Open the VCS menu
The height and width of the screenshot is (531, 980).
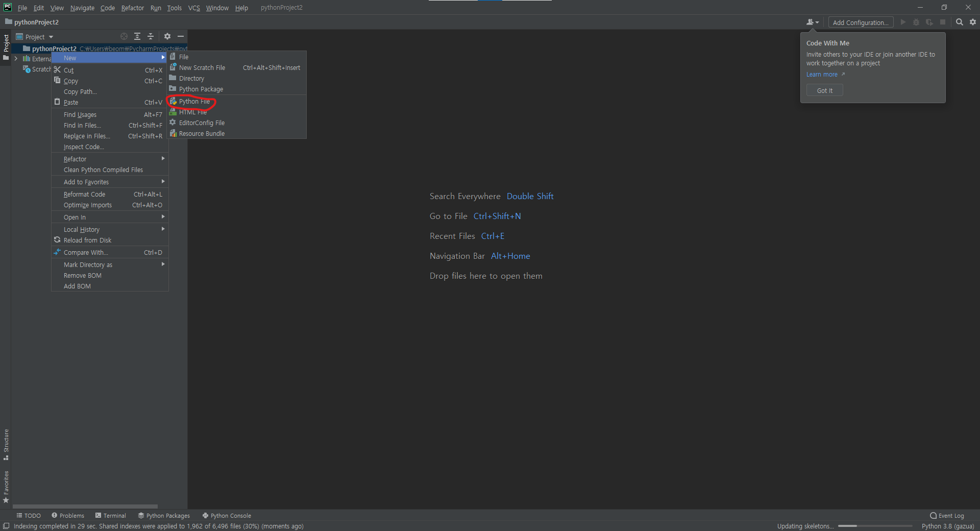click(x=194, y=8)
